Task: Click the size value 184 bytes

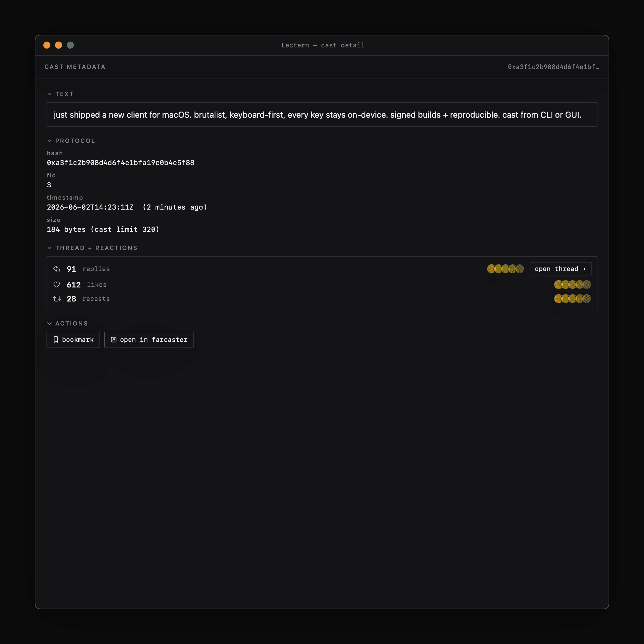Action: pos(66,229)
